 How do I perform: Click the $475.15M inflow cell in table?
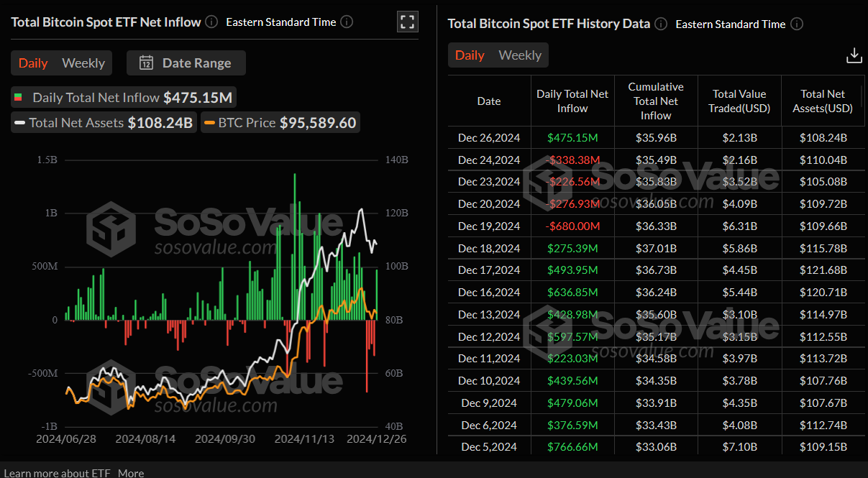[572, 138]
